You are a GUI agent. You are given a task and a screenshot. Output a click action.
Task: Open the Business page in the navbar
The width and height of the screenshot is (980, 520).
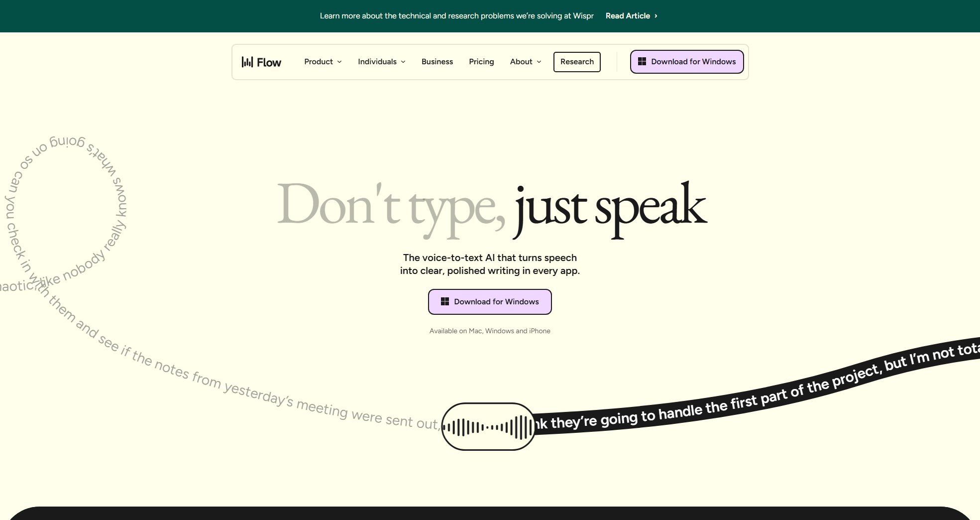[x=437, y=62]
